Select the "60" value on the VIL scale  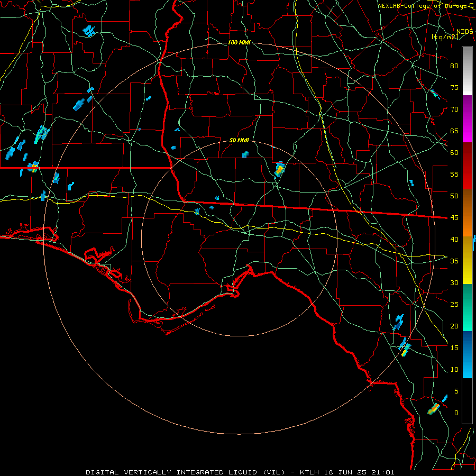click(454, 153)
